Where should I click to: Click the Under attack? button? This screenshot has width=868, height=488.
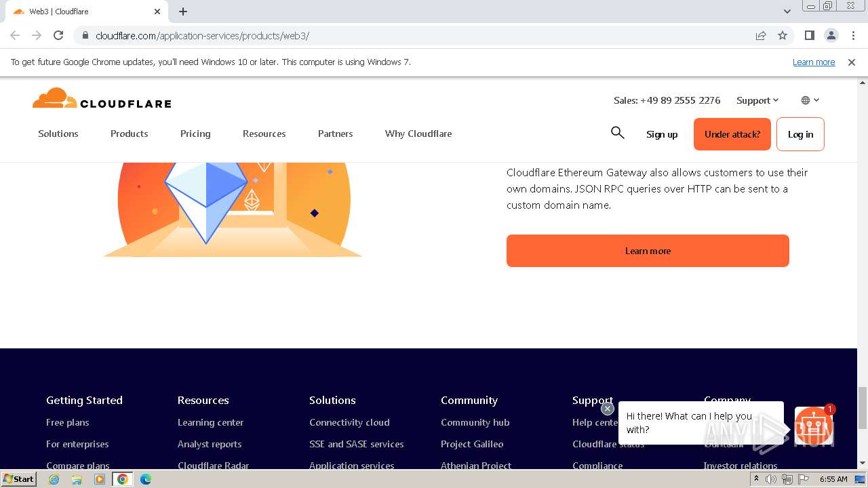732,134
